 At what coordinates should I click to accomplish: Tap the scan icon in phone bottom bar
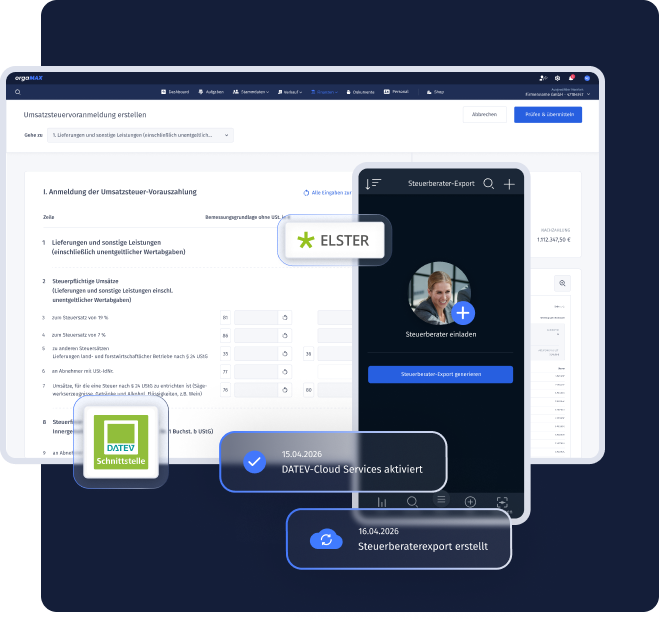[x=502, y=502]
